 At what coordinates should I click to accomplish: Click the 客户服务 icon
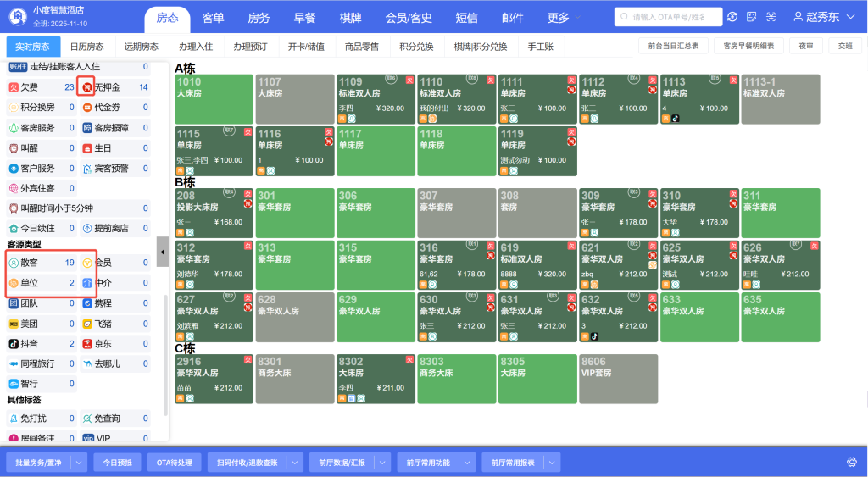tap(14, 169)
